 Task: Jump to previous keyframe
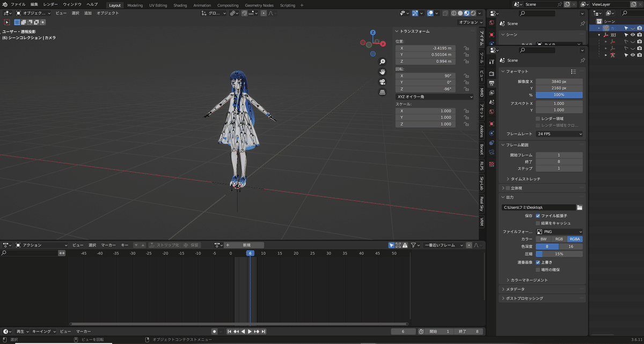click(x=236, y=332)
